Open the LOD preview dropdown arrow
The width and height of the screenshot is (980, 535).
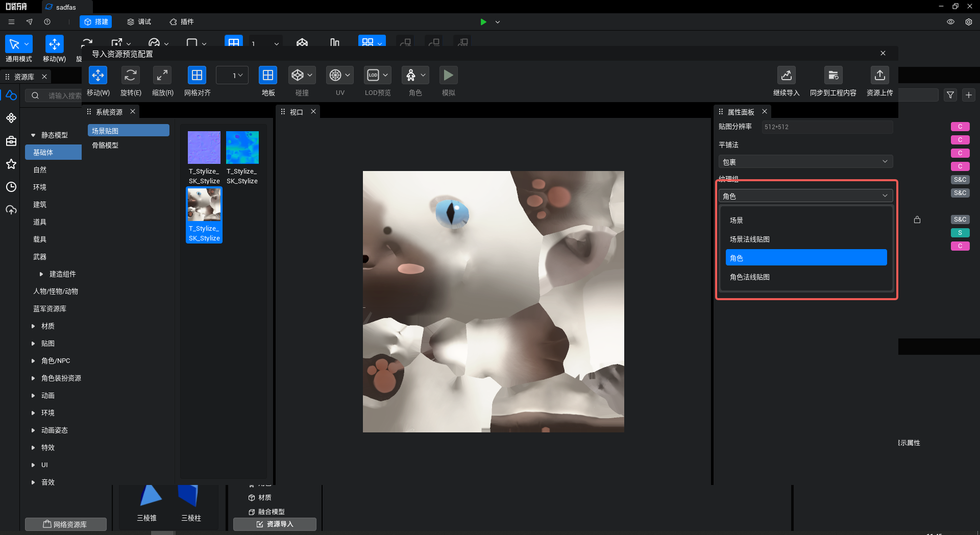(385, 76)
